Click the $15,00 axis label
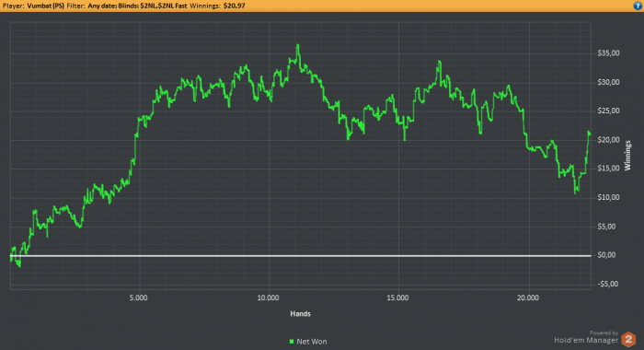The width and height of the screenshot is (644, 350). 609,169
